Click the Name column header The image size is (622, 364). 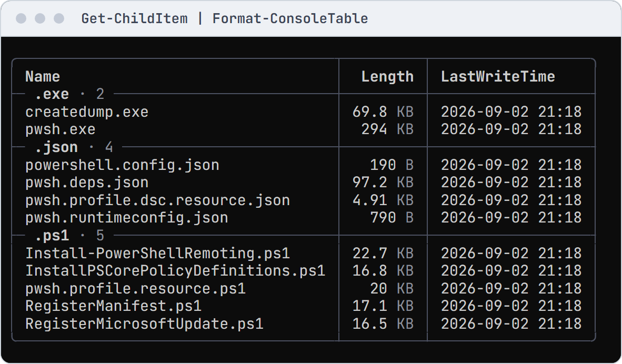pyautogui.click(x=43, y=76)
